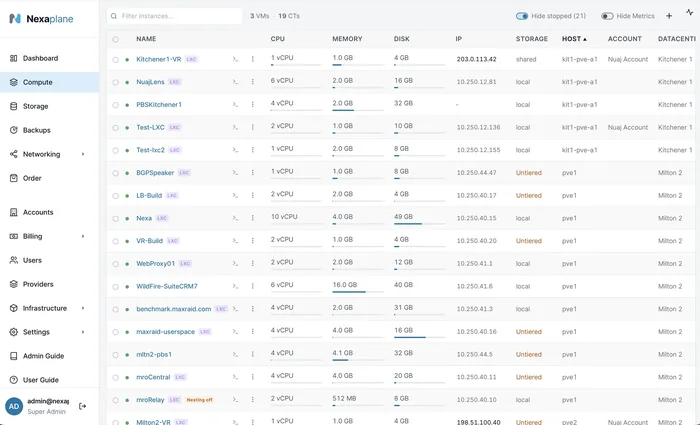Open console for BGPSpeaker
Viewport: 700px width, 425px height.
(235, 173)
